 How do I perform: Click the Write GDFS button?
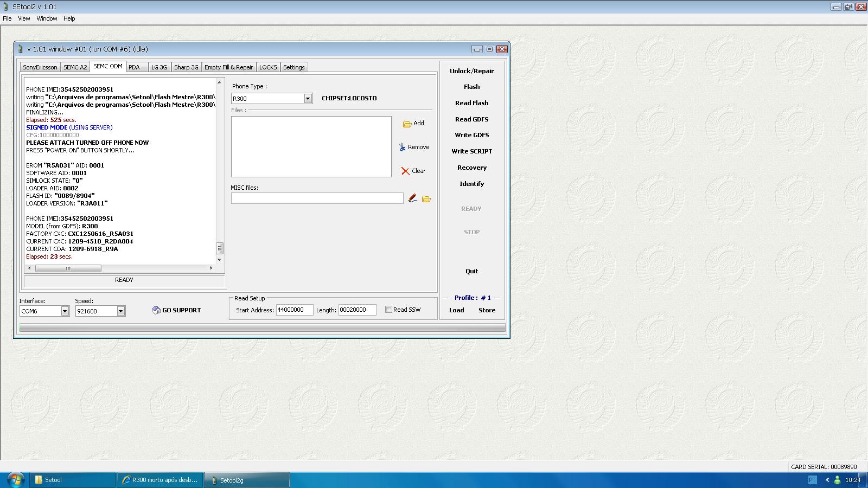point(472,135)
